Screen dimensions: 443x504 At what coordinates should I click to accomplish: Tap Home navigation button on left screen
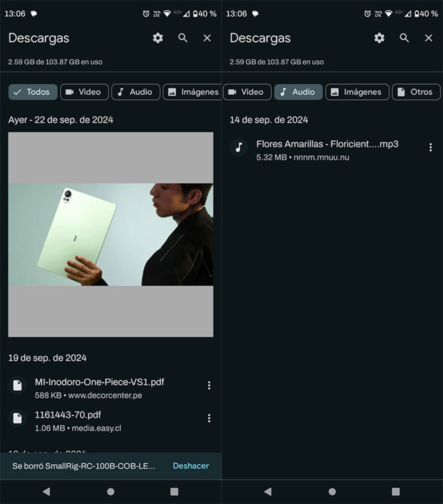[x=111, y=491]
